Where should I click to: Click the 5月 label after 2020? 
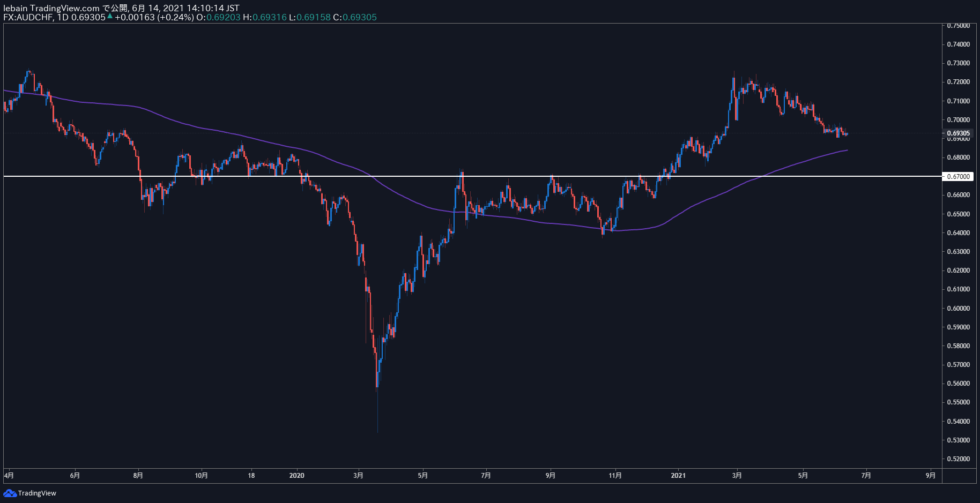pyautogui.click(x=423, y=476)
